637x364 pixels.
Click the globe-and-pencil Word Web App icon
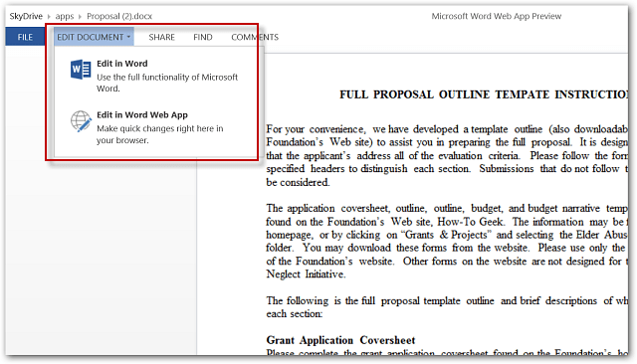pos(81,121)
